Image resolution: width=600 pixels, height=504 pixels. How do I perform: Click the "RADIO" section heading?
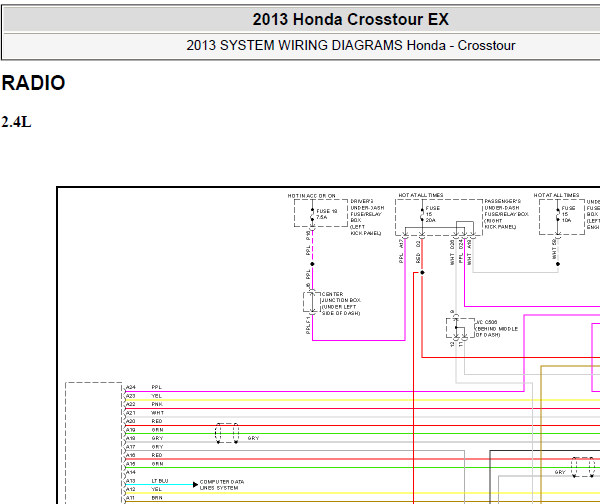tap(33, 83)
